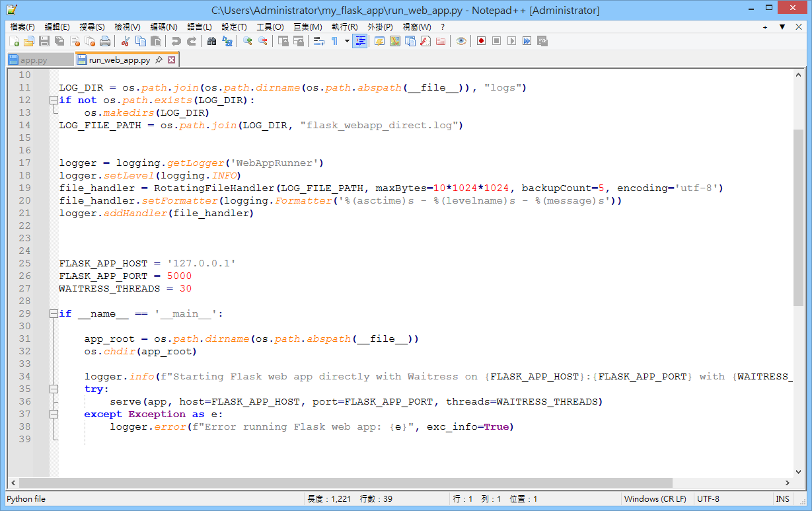Open Find with the binoculars icon
Viewport: 812px width, 511px height.
211,41
